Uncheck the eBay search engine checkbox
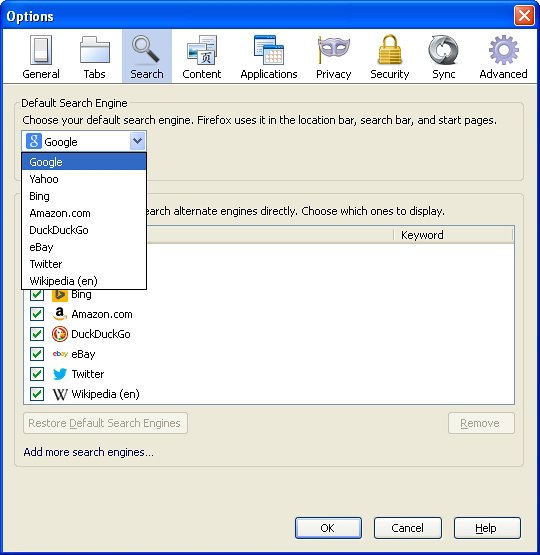This screenshot has height=555, width=540. coord(37,354)
